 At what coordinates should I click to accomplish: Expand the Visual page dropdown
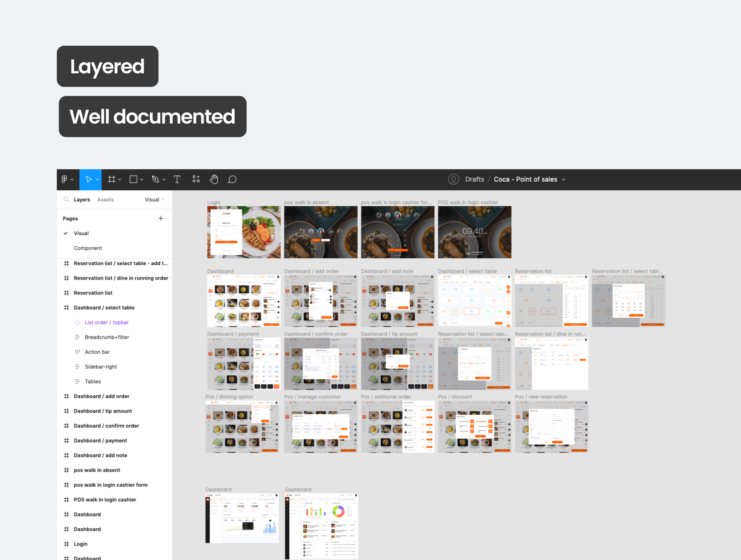[155, 200]
